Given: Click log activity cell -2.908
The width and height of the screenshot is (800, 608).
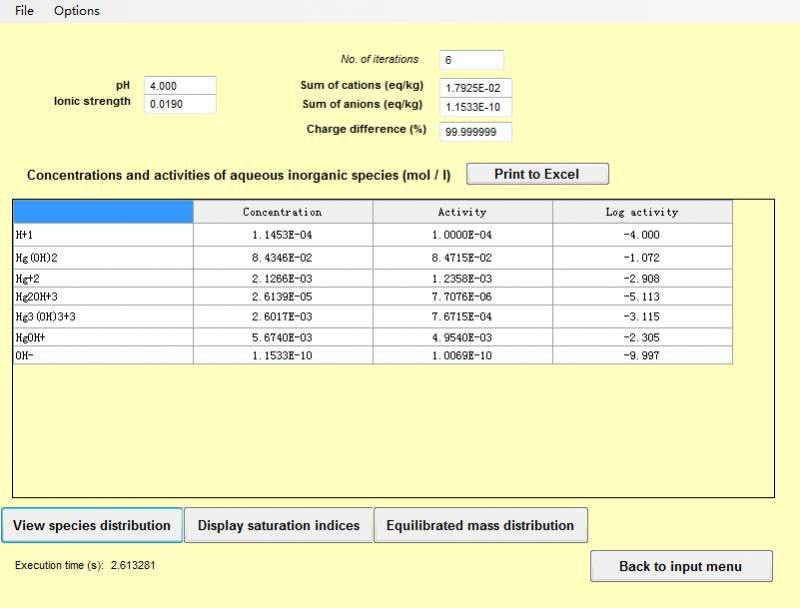Looking at the screenshot, I should click(x=642, y=278).
